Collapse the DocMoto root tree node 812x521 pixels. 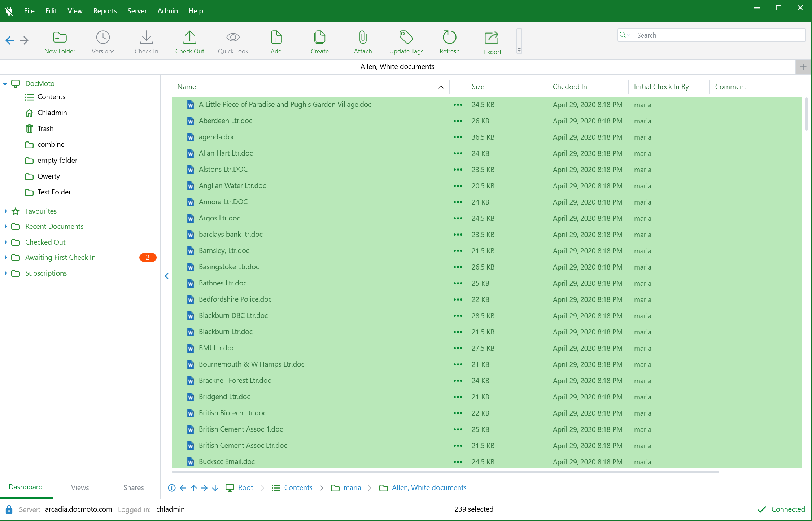5,84
